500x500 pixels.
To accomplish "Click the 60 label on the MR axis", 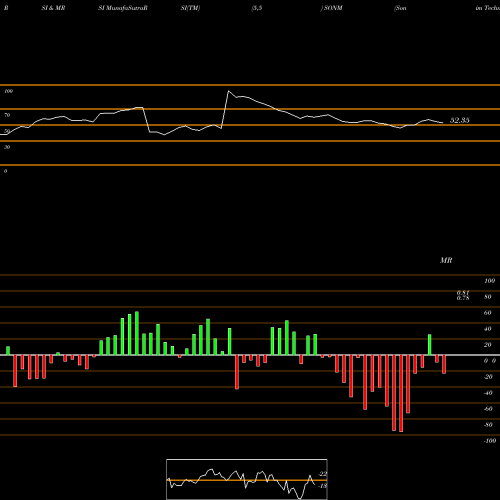I will pyautogui.click(x=488, y=313).
